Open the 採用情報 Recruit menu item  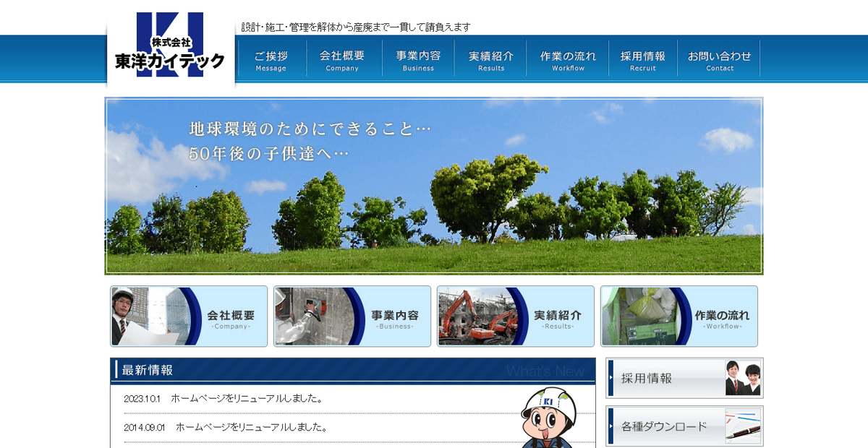pos(642,59)
